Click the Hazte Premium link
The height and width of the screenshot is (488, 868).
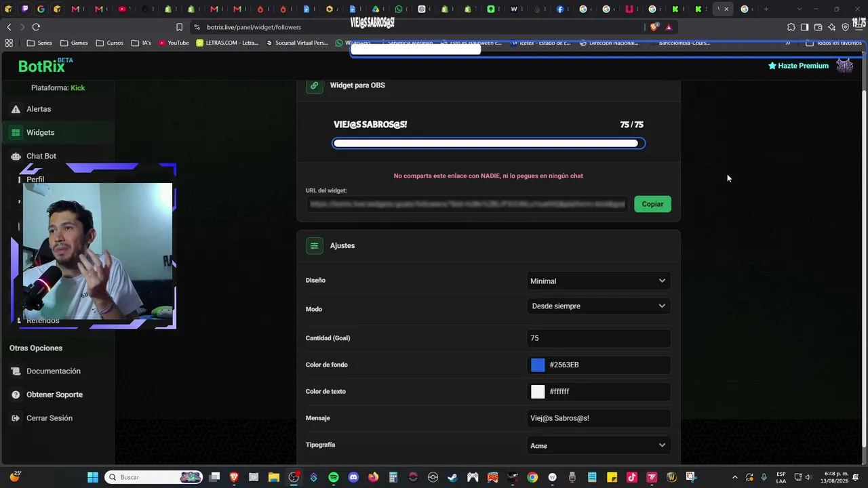pyautogui.click(x=798, y=66)
